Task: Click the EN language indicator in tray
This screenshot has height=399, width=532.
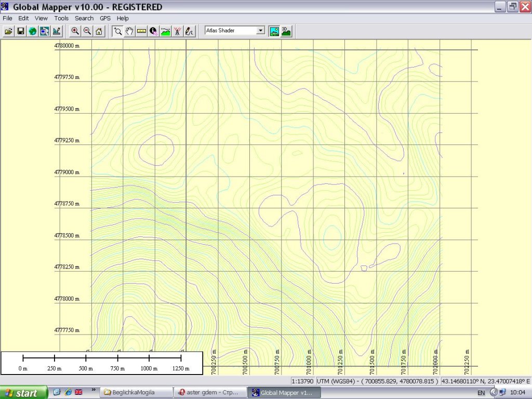Action: click(x=481, y=393)
